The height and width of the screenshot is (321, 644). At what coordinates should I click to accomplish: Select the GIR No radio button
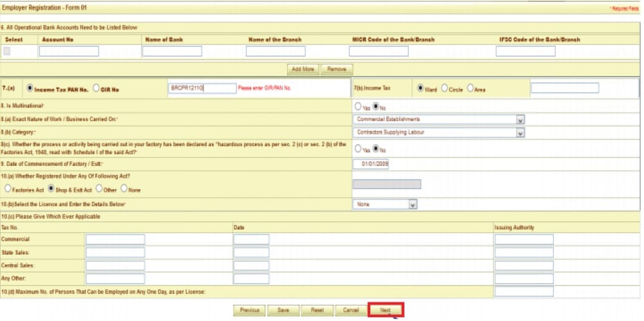97,89
